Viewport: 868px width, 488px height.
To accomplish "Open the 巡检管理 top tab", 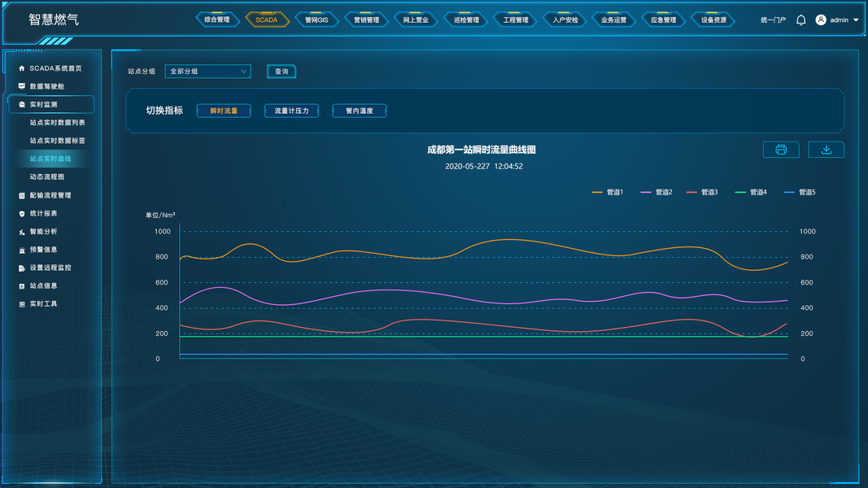I will (x=466, y=20).
